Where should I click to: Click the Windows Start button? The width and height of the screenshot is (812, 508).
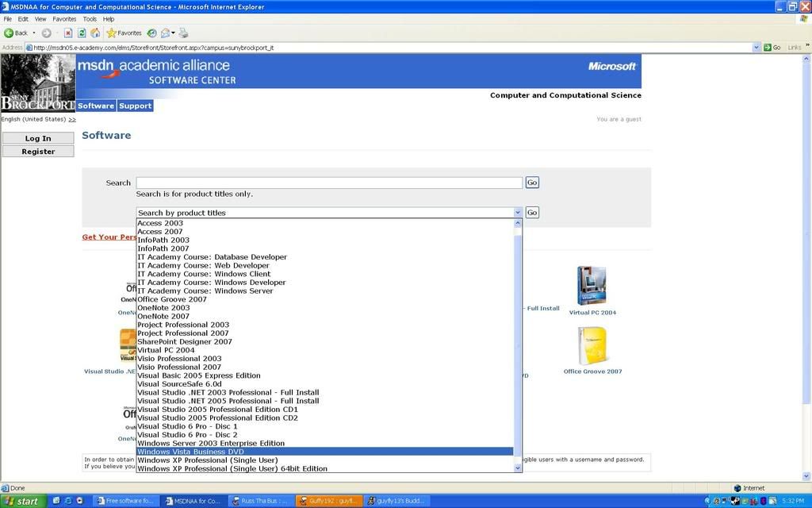point(24,501)
